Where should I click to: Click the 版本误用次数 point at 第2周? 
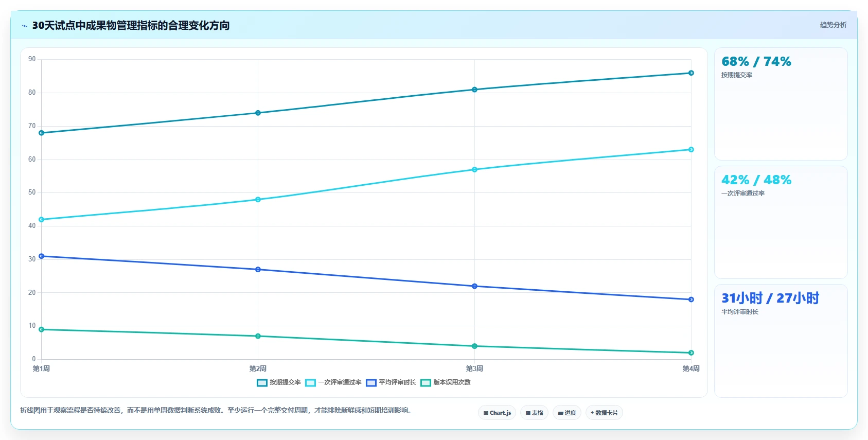pos(258,336)
